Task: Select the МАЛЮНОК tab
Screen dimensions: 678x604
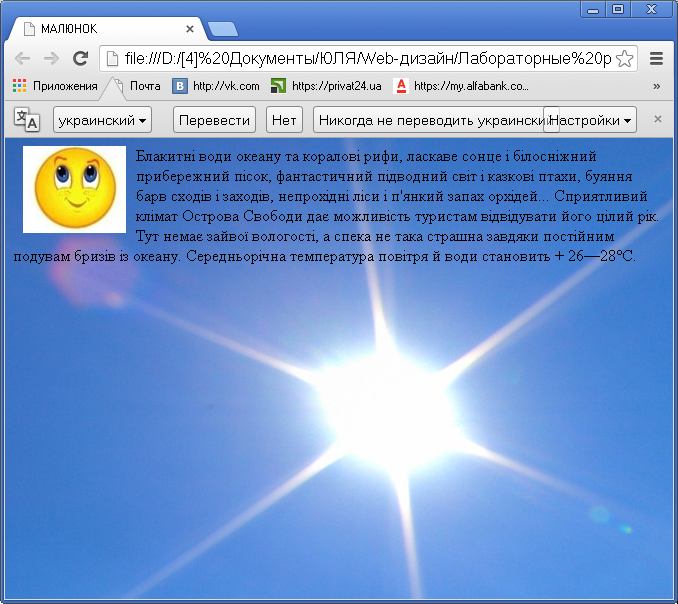Action: pyautogui.click(x=108, y=29)
